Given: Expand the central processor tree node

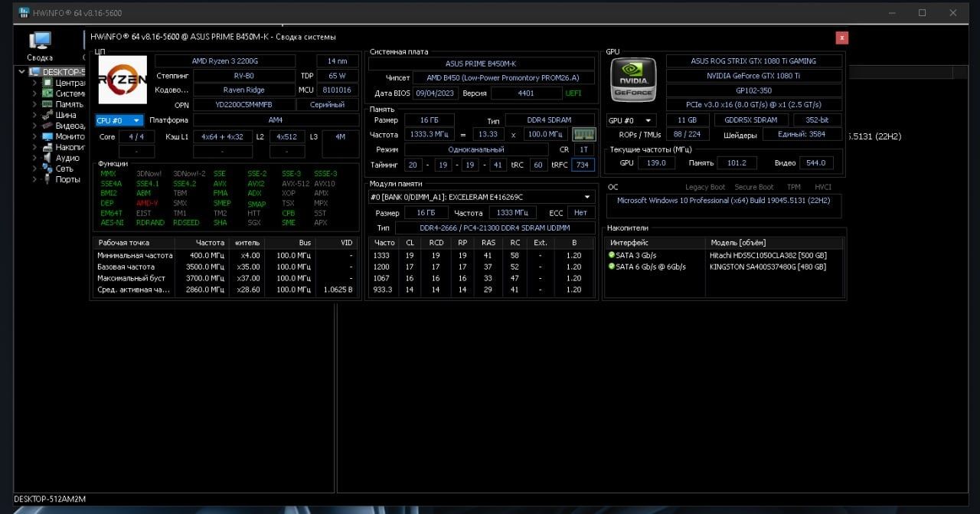Looking at the screenshot, I should (x=35, y=83).
